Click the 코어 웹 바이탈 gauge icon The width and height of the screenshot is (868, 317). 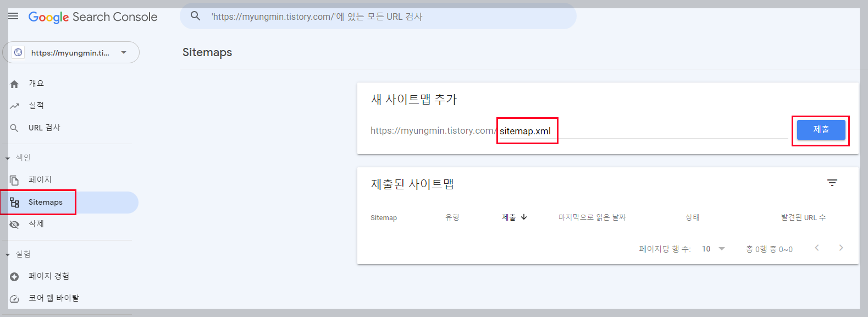[14, 298]
